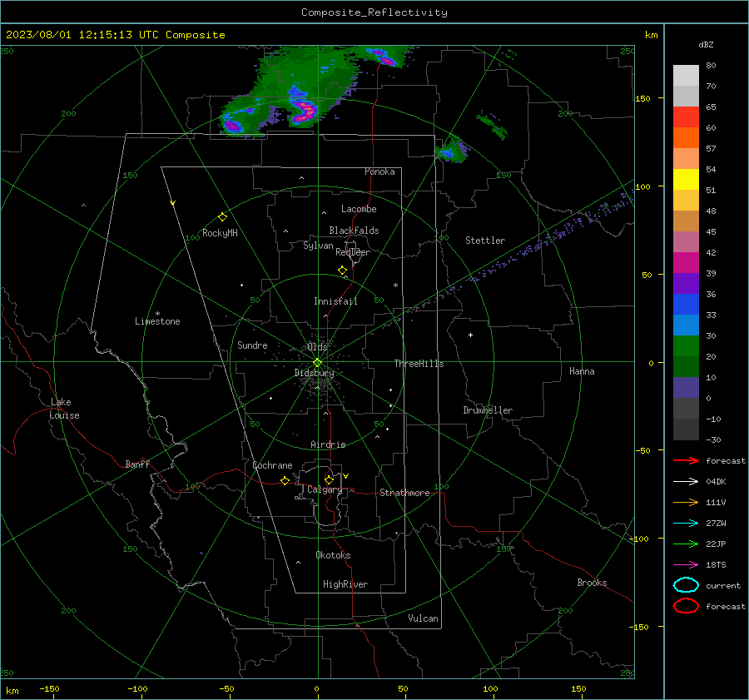
Task: Click the orange 111V arrow legend icon
Action: [686, 502]
